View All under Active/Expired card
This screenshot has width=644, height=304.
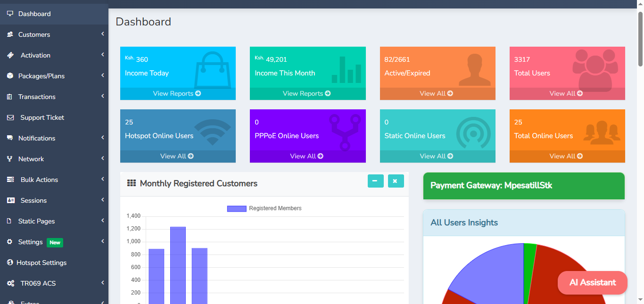pyautogui.click(x=437, y=93)
